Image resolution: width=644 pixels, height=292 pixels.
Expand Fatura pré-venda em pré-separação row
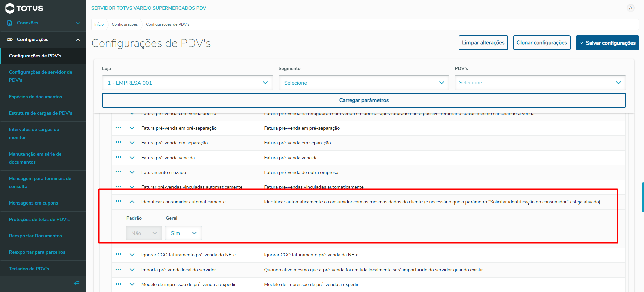132,128
